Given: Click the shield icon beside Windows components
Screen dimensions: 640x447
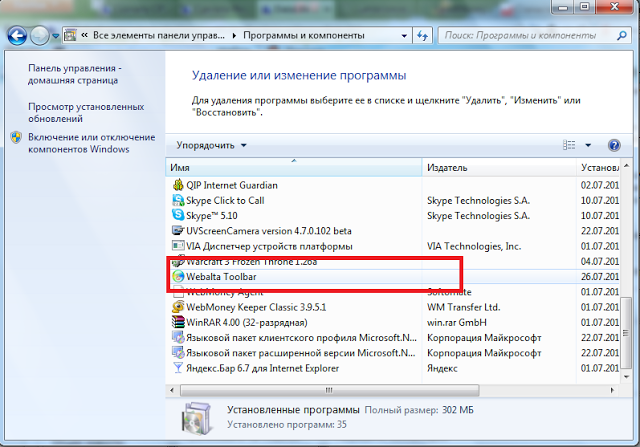Looking at the screenshot, I should [16, 138].
